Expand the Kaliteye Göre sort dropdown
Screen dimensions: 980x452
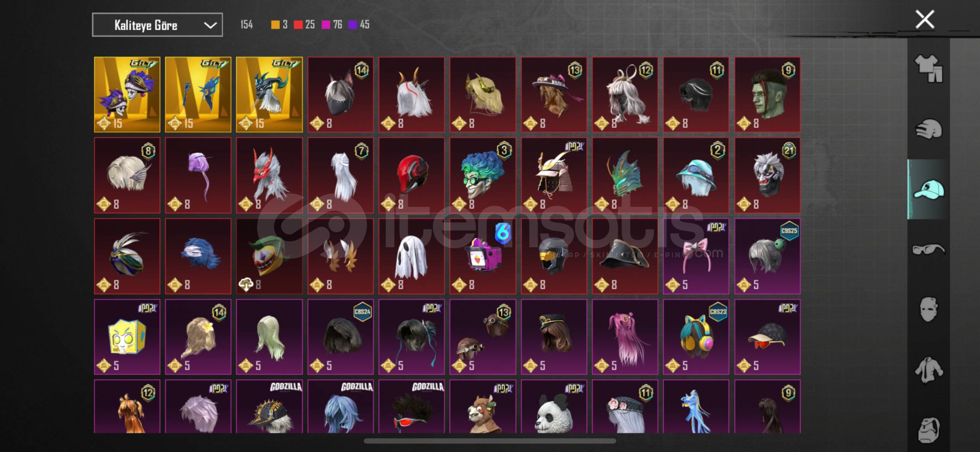(157, 25)
